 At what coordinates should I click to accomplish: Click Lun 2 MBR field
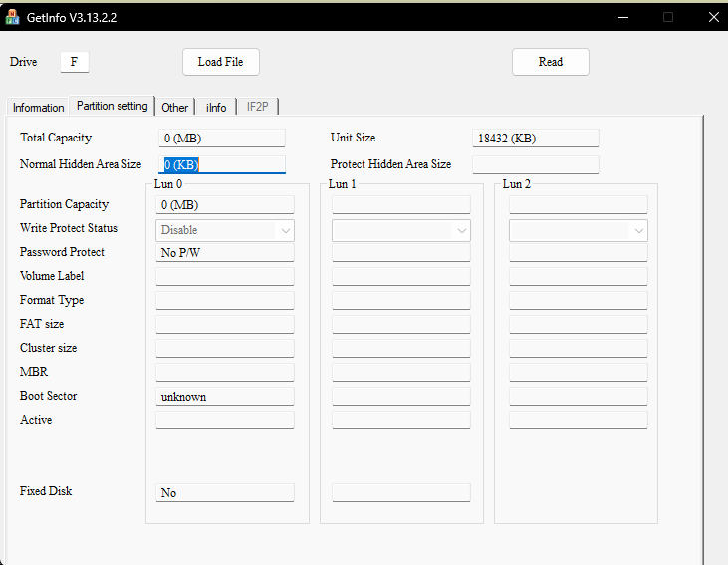pyautogui.click(x=578, y=372)
